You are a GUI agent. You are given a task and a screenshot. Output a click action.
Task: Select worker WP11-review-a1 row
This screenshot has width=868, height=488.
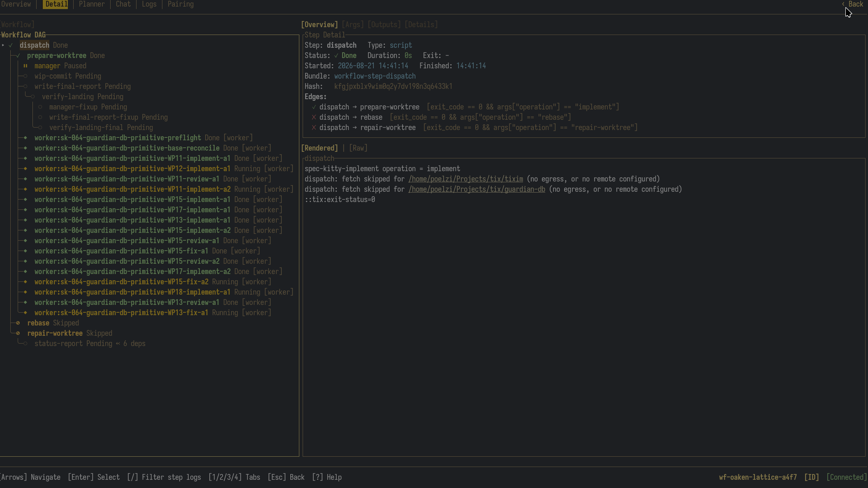153,179
